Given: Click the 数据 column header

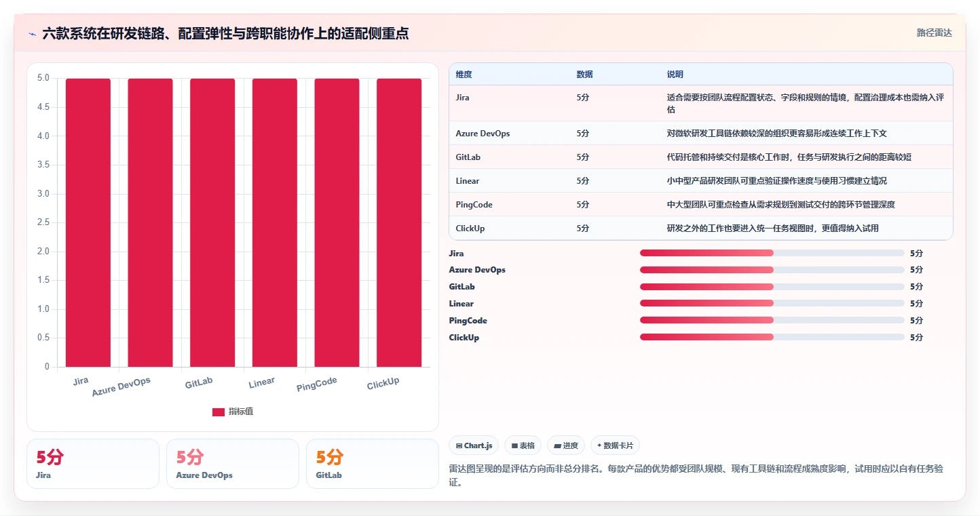Looking at the screenshot, I should (x=585, y=74).
